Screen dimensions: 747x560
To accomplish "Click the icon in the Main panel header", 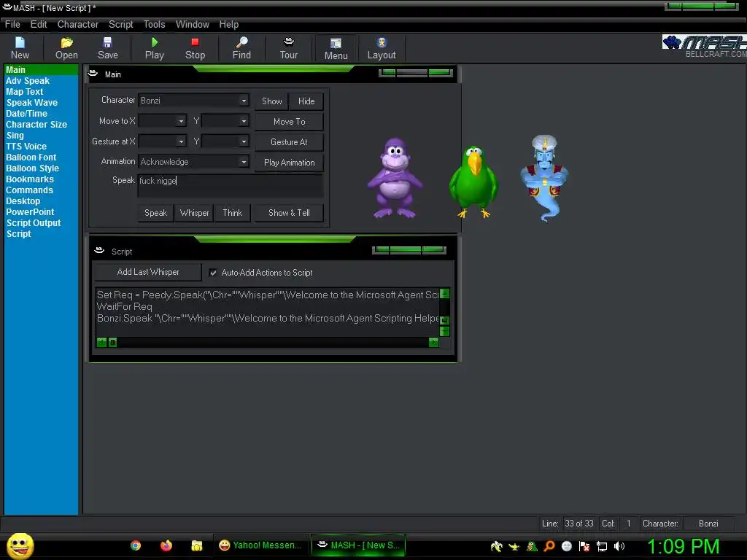I will tap(93, 74).
